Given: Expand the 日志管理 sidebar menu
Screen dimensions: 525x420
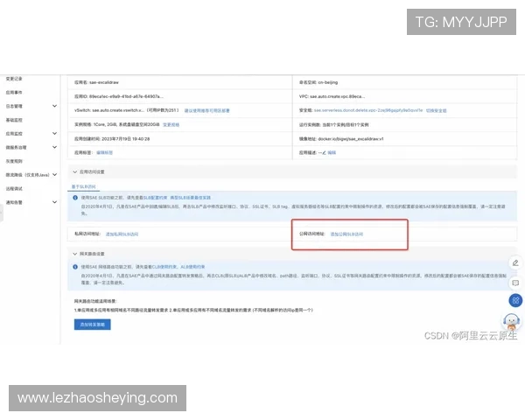Looking at the screenshot, I should coord(55,106).
